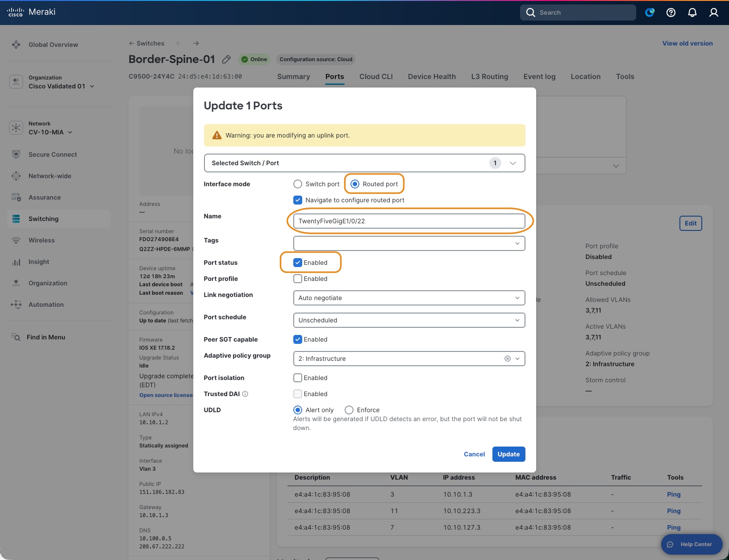Click the Automation sidebar icon
Image resolution: width=729 pixels, height=560 pixels.
pyautogui.click(x=16, y=305)
